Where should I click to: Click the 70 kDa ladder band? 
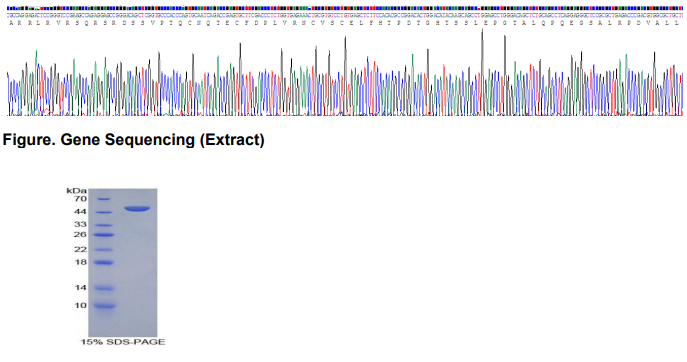click(103, 199)
